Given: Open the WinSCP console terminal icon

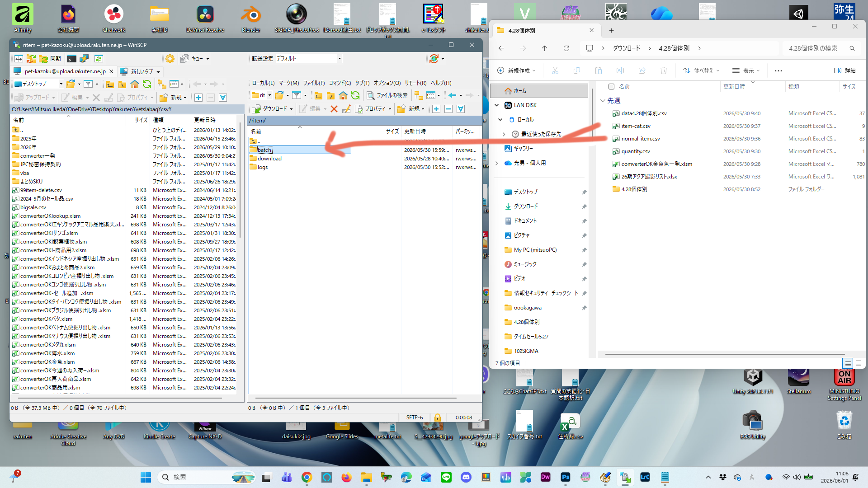Looking at the screenshot, I should (x=71, y=59).
